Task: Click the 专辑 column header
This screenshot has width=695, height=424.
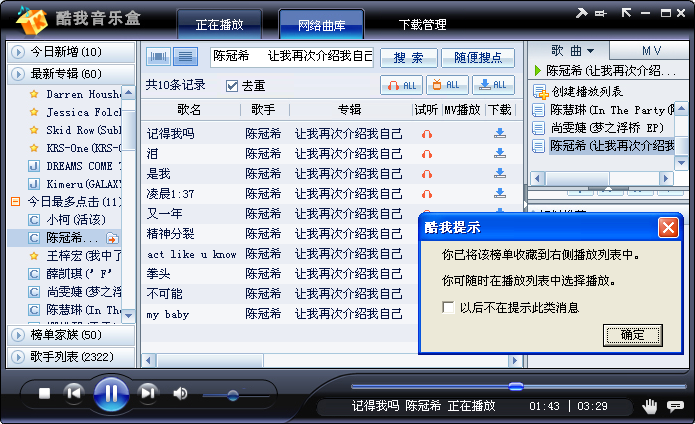Action: coord(350,109)
